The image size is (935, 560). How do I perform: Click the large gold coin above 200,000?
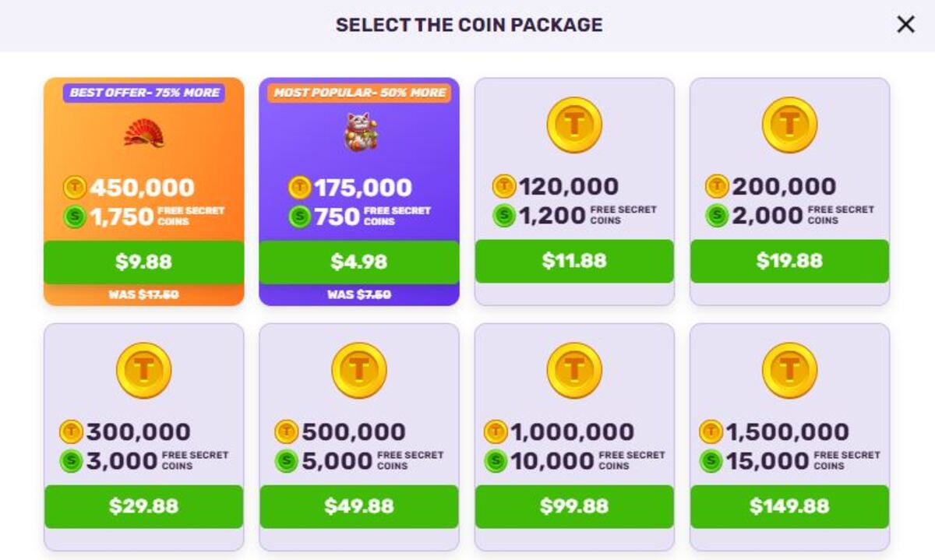[x=789, y=125]
